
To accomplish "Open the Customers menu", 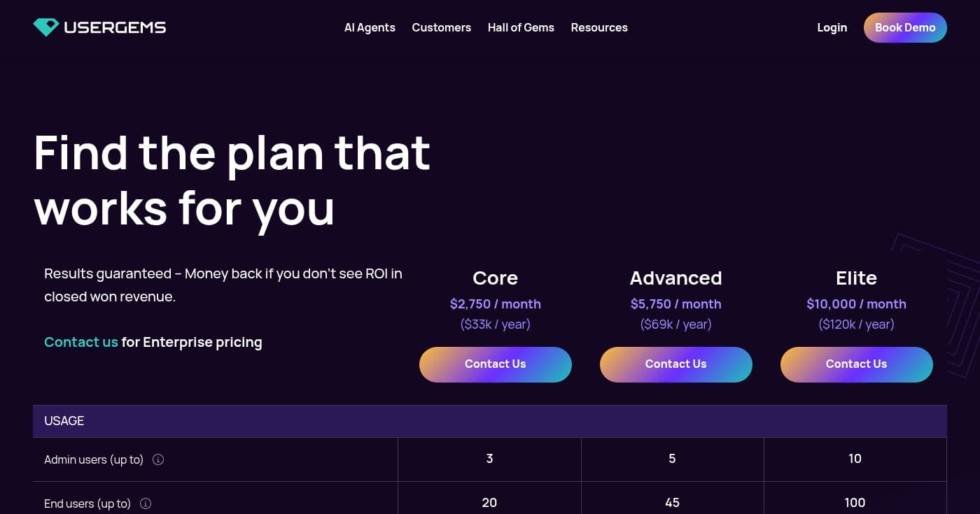I will coord(442,27).
